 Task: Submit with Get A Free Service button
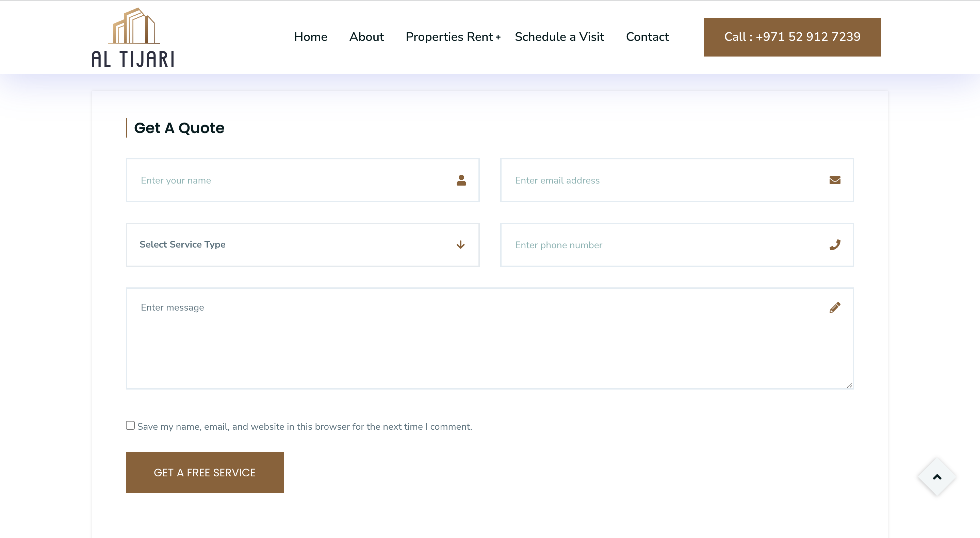click(x=205, y=473)
